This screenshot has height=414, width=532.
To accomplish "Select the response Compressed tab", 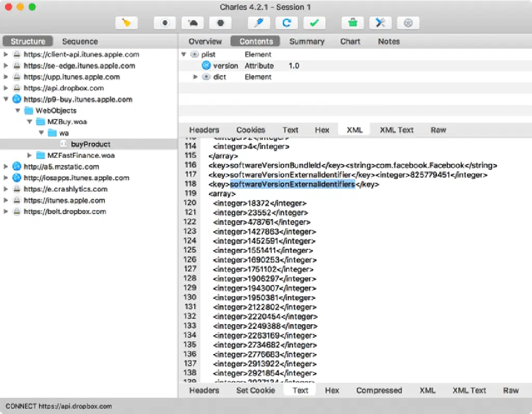I will pyautogui.click(x=379, y=391).
